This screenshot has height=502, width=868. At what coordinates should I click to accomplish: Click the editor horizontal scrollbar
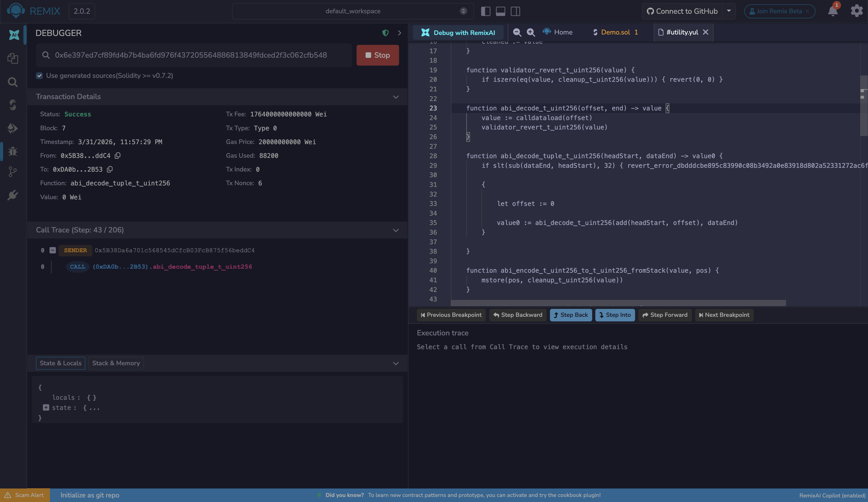tap(618, 303)
